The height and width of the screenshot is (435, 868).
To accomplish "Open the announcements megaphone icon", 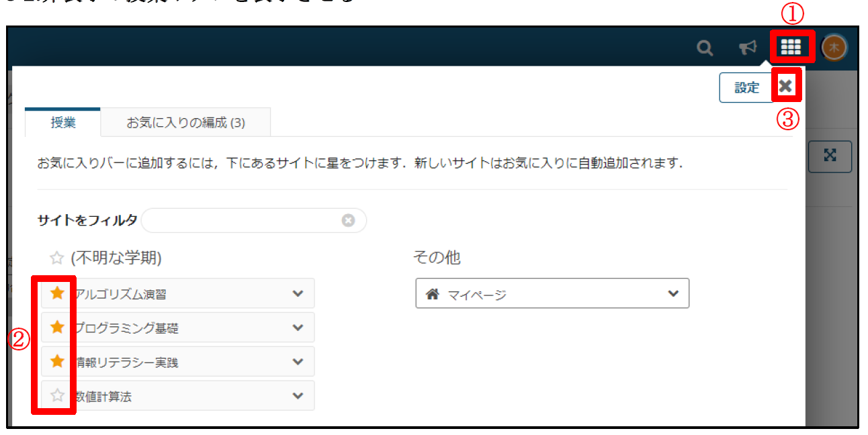I will [x=747, y=48].
